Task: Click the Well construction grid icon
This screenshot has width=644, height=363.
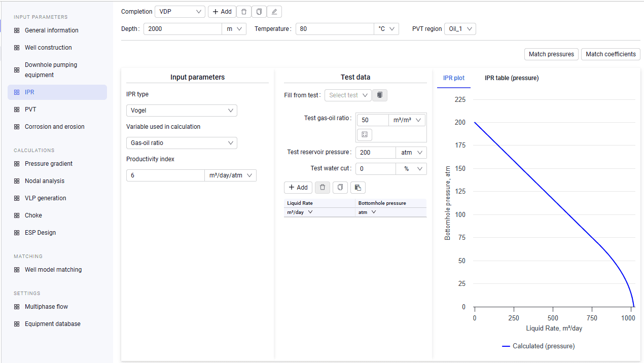Action: pyautogui.click(x=17, y=48)
